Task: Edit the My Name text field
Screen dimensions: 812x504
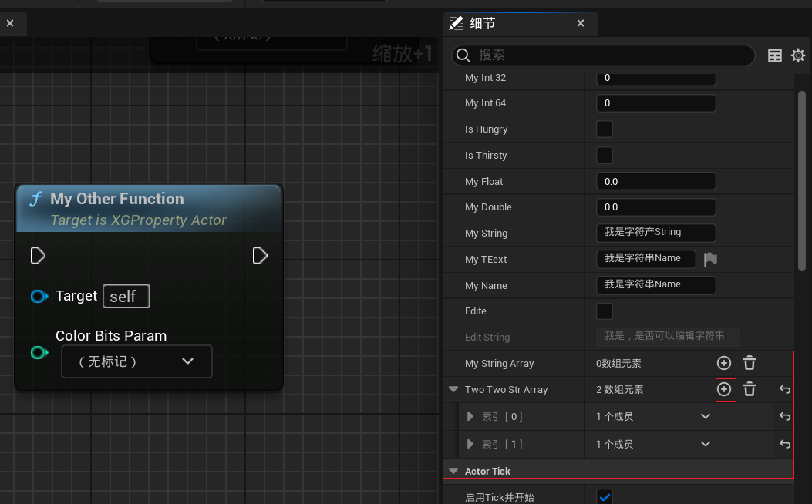Action: click(656, 284)
